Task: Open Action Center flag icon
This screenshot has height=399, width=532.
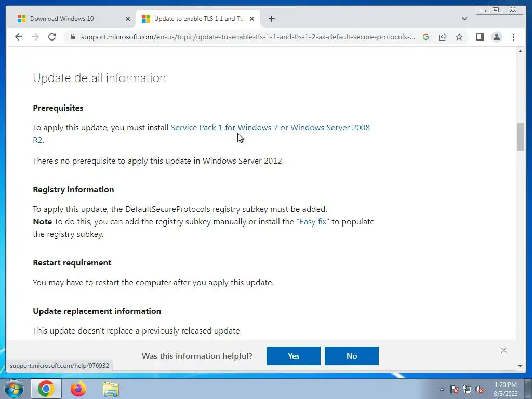Action: (x=455, y=389)
